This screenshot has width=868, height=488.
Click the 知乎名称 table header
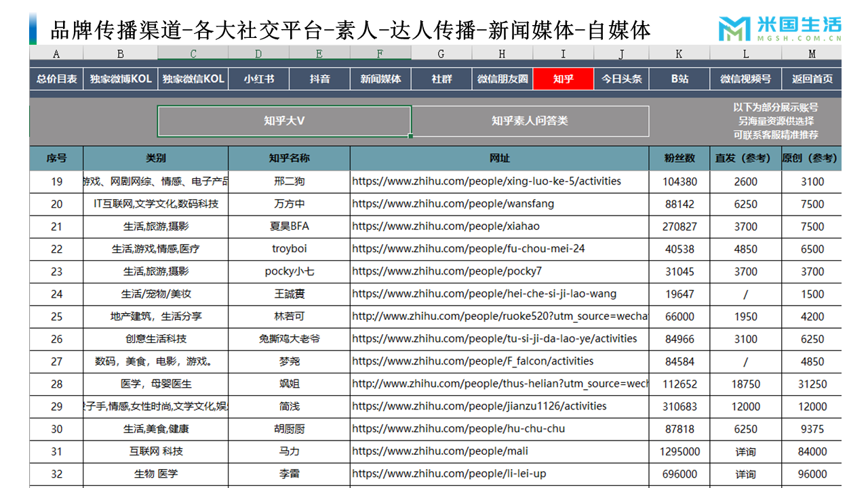pyautogui.click(x=290, y=158)
